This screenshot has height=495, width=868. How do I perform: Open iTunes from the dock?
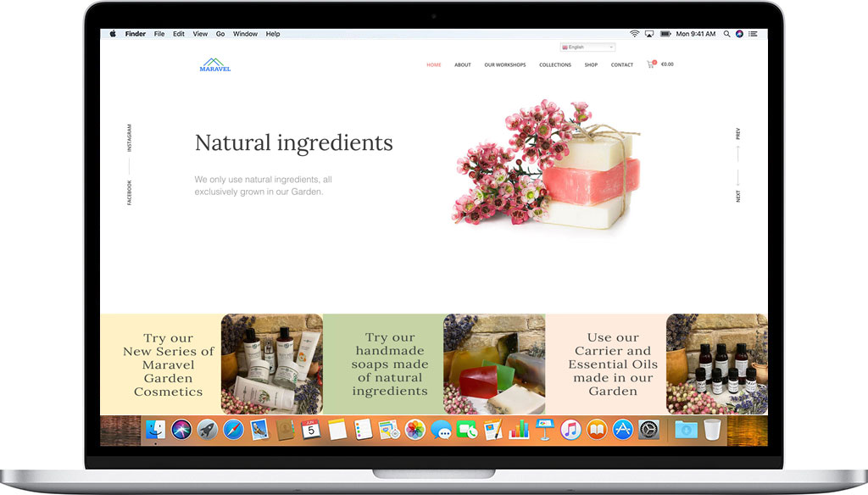[570, 430]
